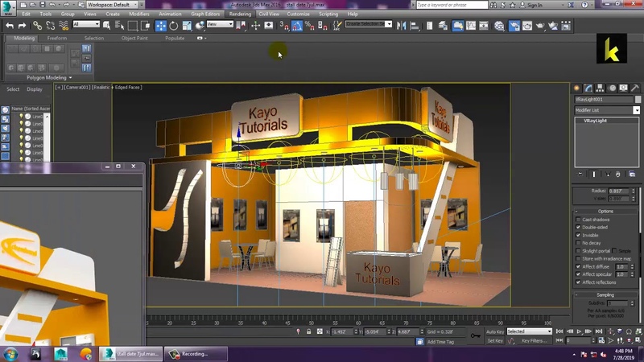Viewport: 644px width, 362px height.
Task: Click the Play Animation button
Action: click(579, 331)
